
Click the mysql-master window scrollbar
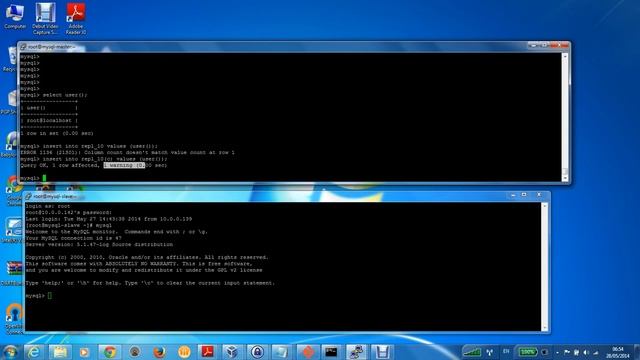click(565, 117)
